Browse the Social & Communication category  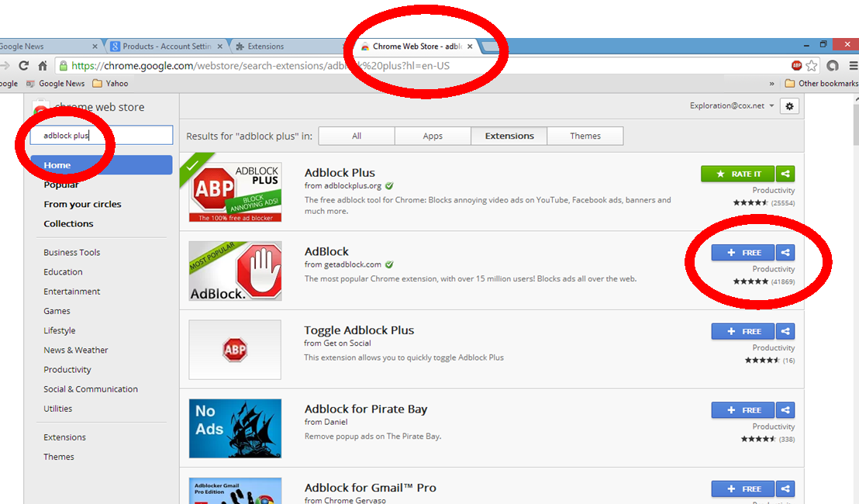[91, 389]
